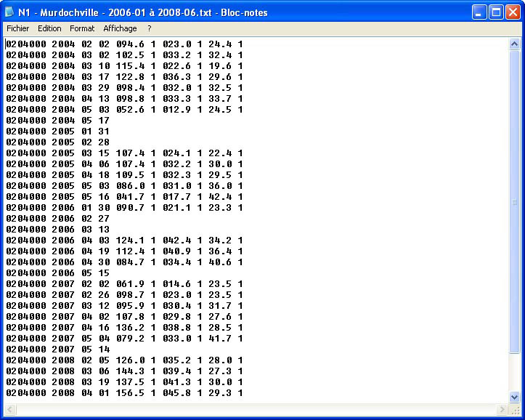This screenshot has height=420, width=525.
Task: Minimize the Bloc-notes window
Action: pos(479,12)
